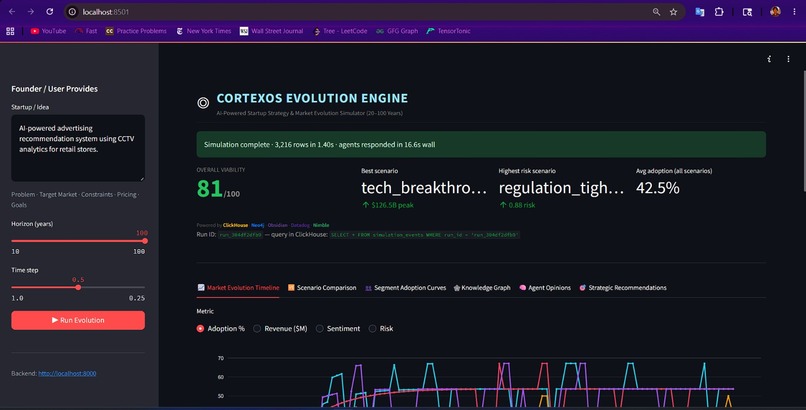Viewport: 806px width, 410px height.
Task: Click the tech_breakthro… best scenario value
Action: coord(424,188)
